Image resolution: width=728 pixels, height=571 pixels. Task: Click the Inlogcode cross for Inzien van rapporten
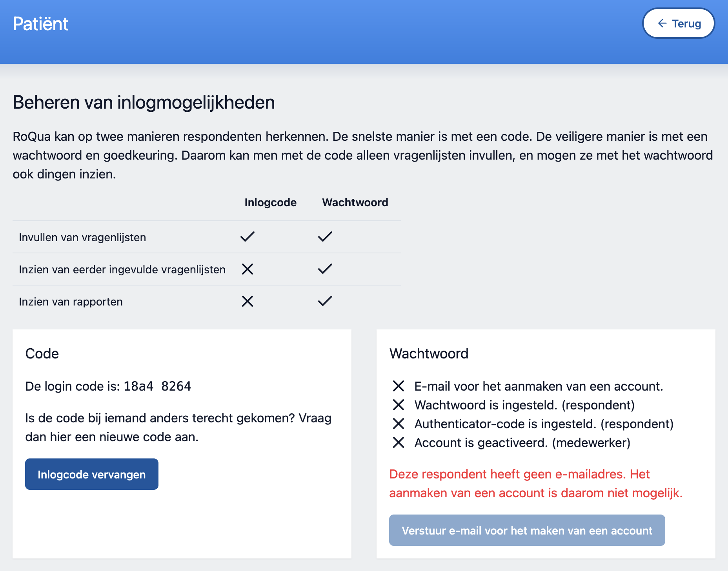tap(248, 301)
